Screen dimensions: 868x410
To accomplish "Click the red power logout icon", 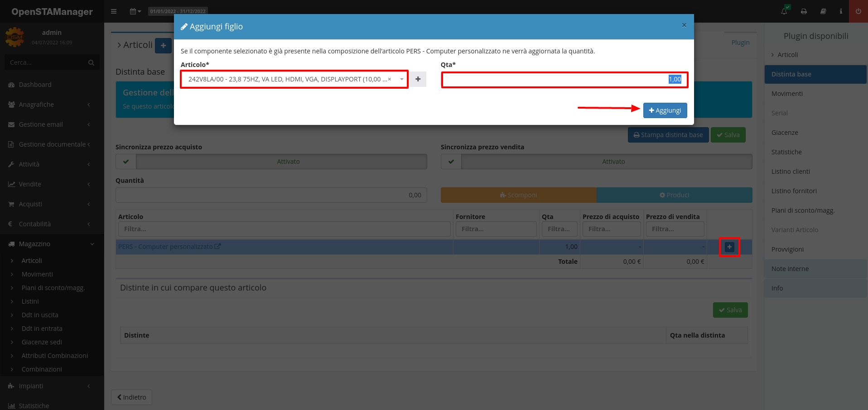I will click(x=858, y=11).
